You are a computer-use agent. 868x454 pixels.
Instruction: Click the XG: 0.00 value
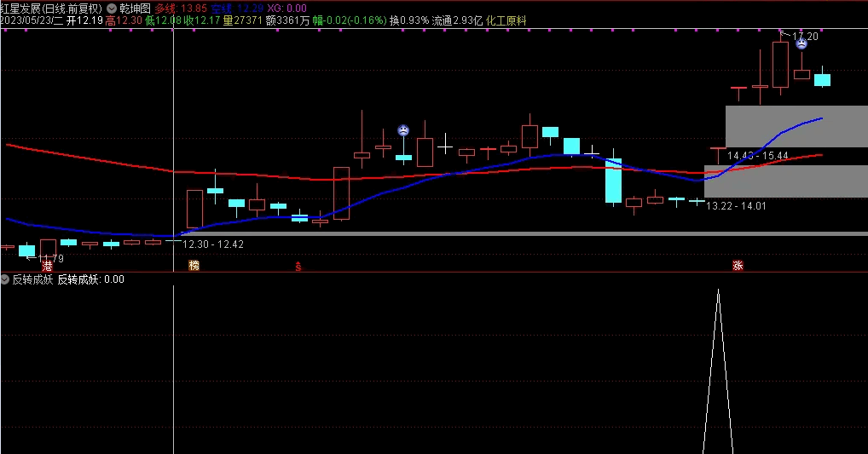tap(286, 9)
